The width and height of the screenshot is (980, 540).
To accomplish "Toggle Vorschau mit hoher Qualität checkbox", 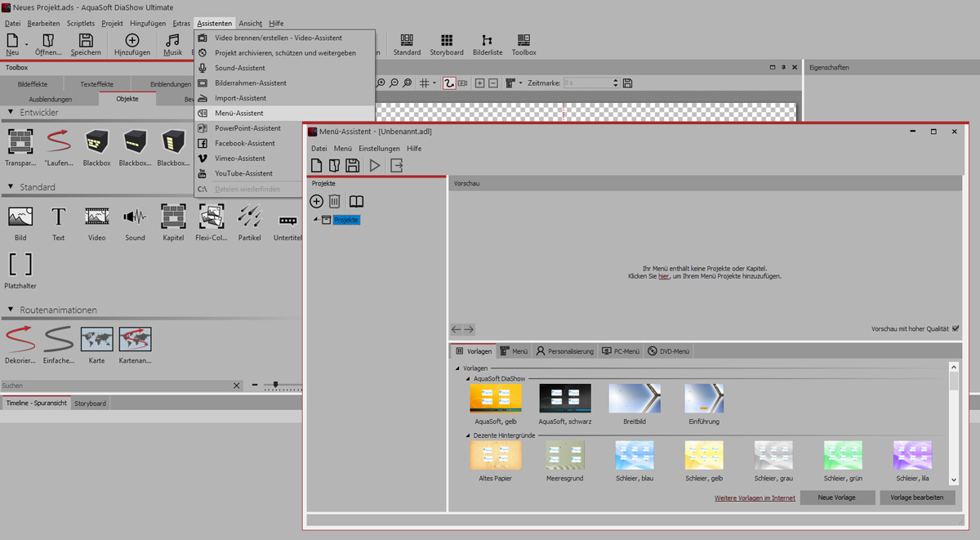I will tap(955, 329).
